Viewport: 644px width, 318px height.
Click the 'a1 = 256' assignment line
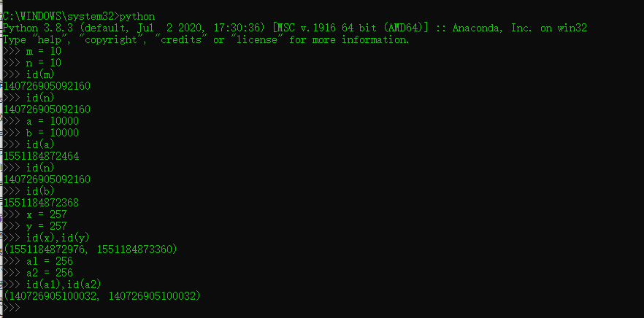tap(38, 261)
